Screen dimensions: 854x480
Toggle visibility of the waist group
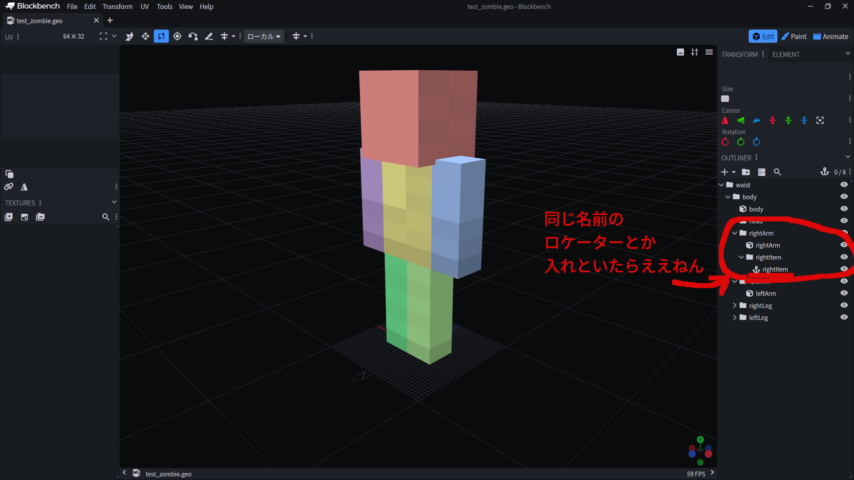pyautogui.click(x=844, y=185)
